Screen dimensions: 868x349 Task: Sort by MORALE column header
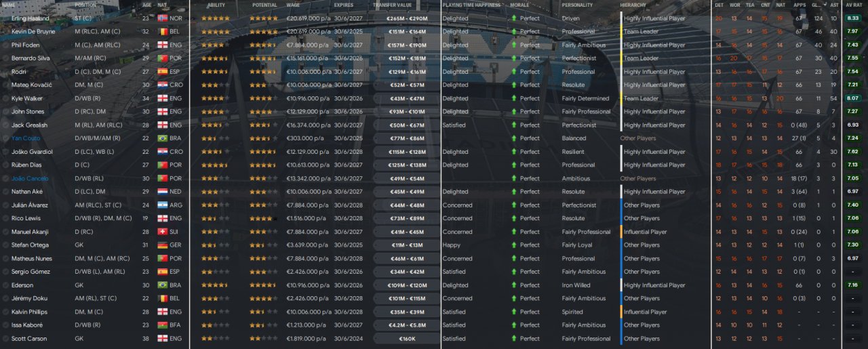click(x=519, y=5)
